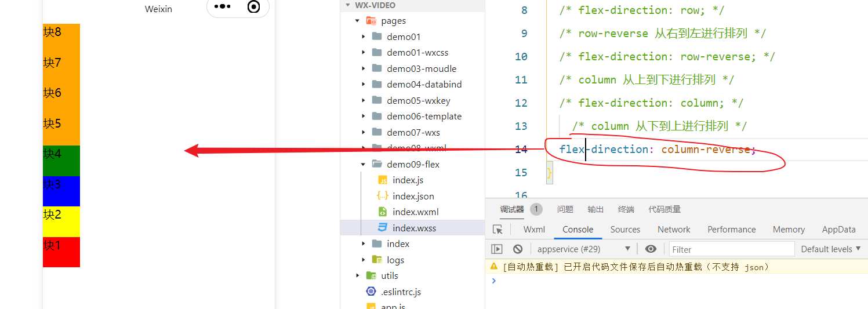Open the Default levels dropdown
This screenshot has width=868, height=309.
pyautogui.click(x=830, y=249)
